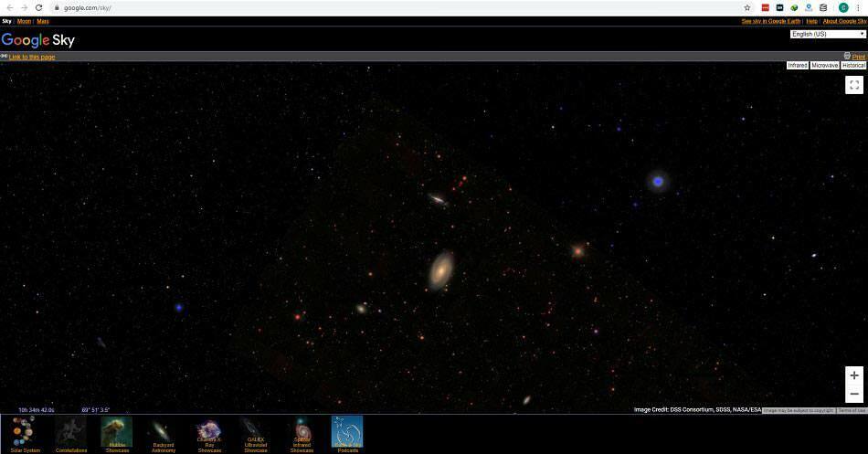The height and width of the screenshot is (454, 868).
Task: Click the Terms of Use link
Action: coord(852,410)
